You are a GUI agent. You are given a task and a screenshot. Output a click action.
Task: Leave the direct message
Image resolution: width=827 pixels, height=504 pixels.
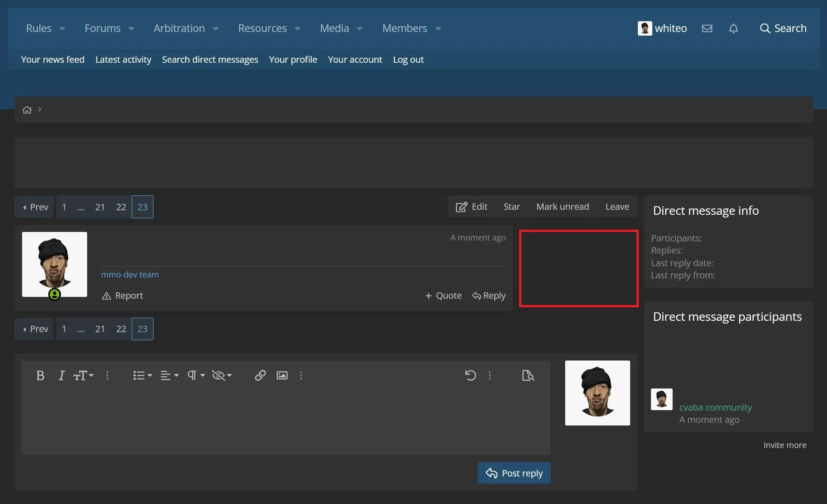pos(617,207)
